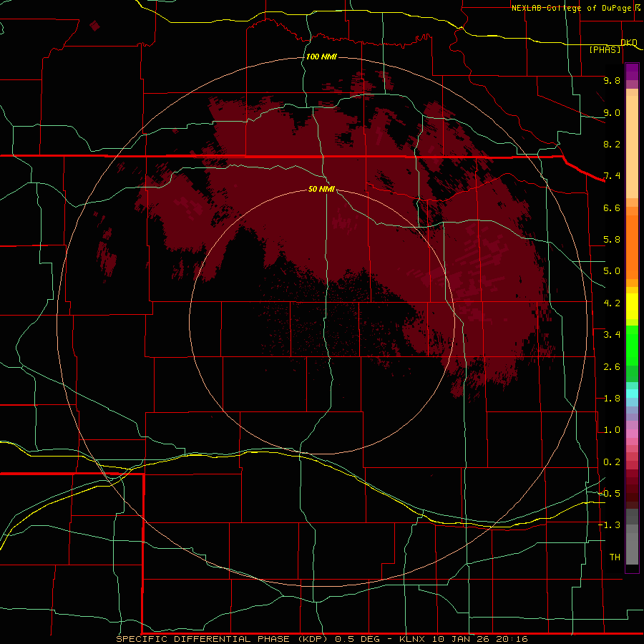Click the 50 NMI range ring label

(x=321, y=189)
